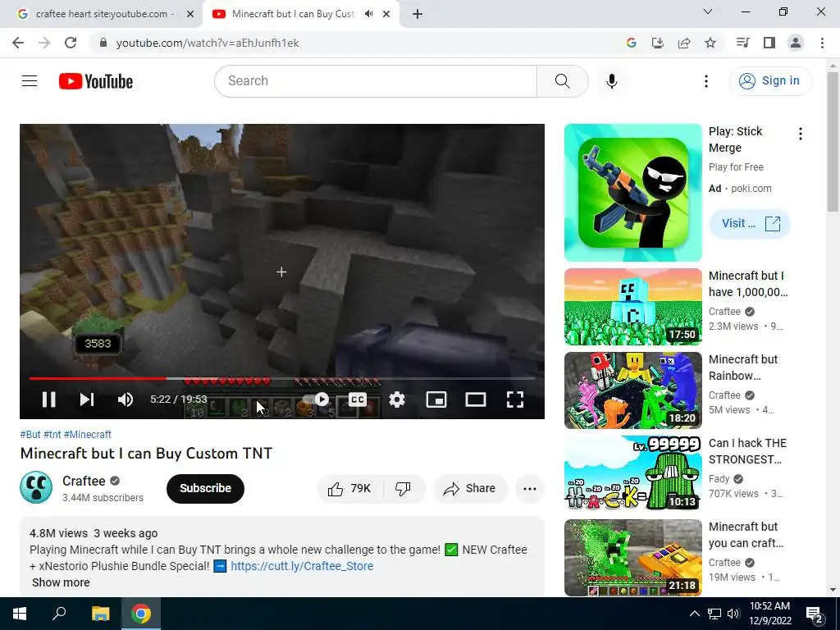Open video settings gear
Viewport: 840px width, 630px height.
tap(397, 399)
